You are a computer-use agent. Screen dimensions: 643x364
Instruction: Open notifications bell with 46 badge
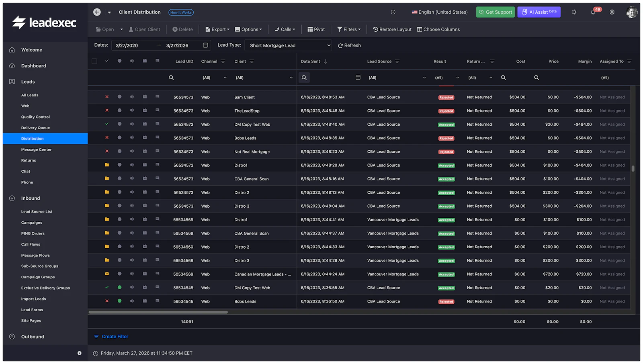click(x=593, y=12)
